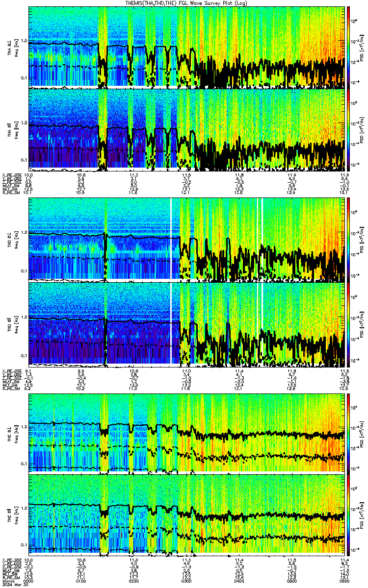Image resolution: width=368 pixels, height=588 pixels.
Task: Click the THE B∥ spectrogram panel
Action: click(x=186, y=515)
